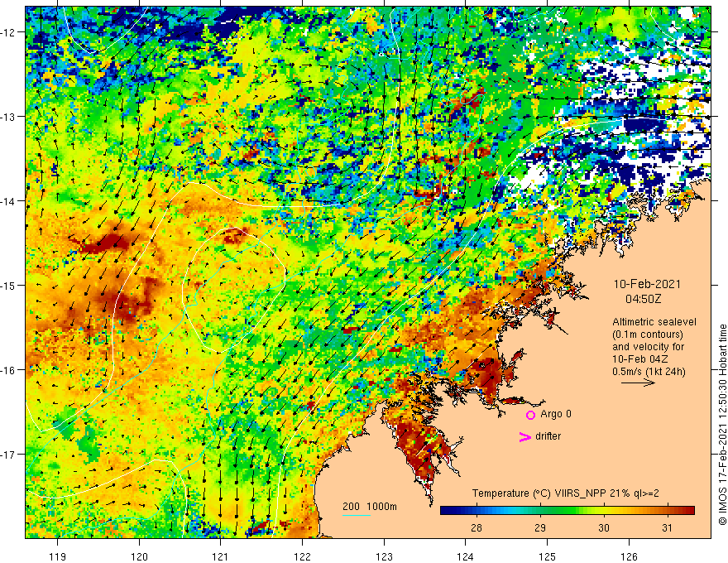This screenshot has height=563, width=728.
Task: Click the 28 value on temperature scale
Action: pos(476,527)
